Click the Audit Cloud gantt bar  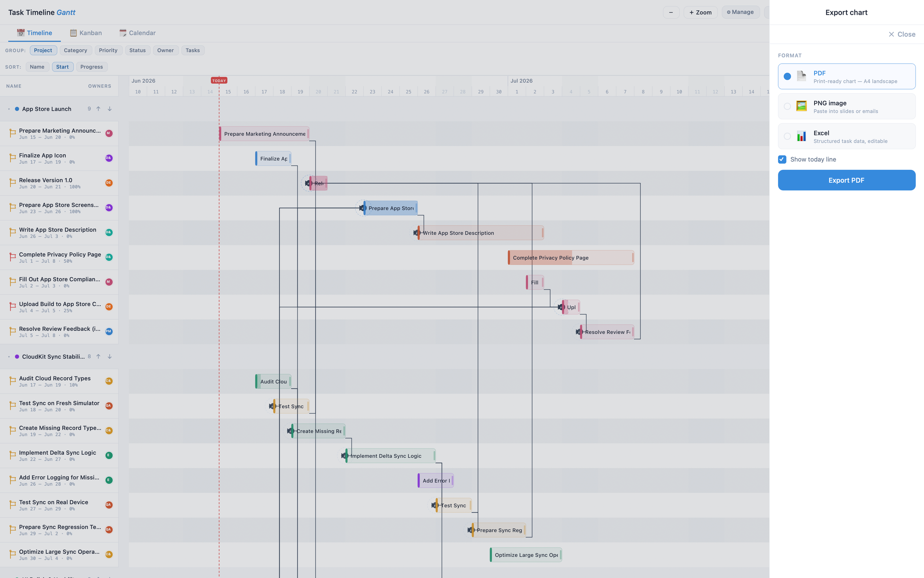click(x=273, y=381)
